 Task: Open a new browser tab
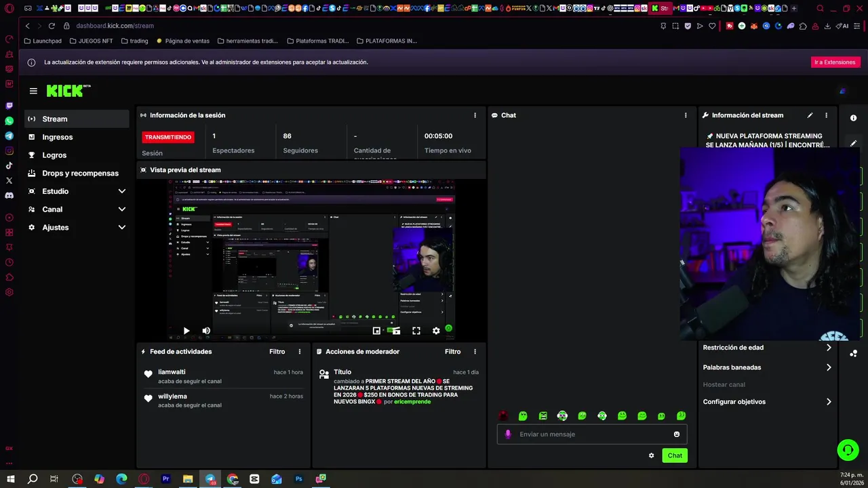pyautogui.click(x=794, y=9)
